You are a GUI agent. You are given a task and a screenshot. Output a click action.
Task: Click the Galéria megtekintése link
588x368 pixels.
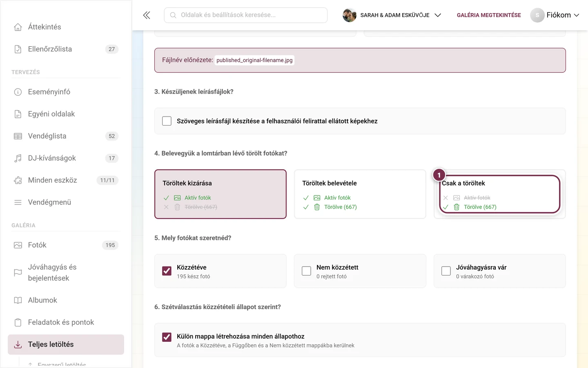(489, 15)
